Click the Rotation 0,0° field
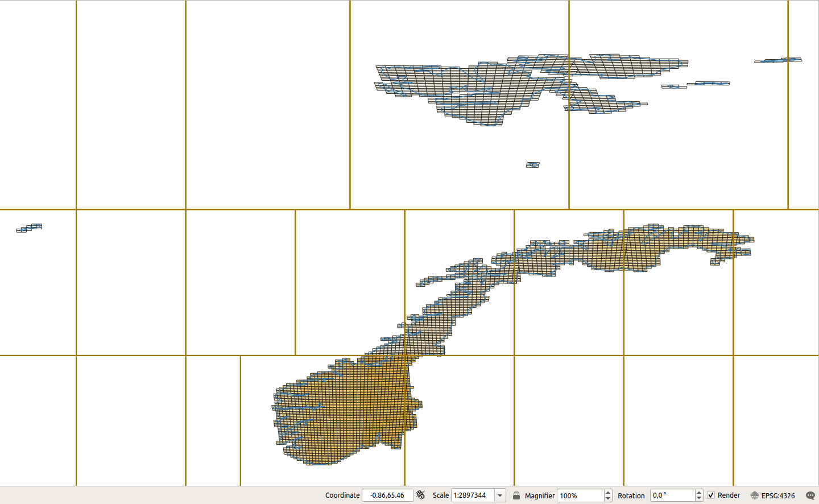Screen dimensions: 819x504 click(x=671, y=495)
